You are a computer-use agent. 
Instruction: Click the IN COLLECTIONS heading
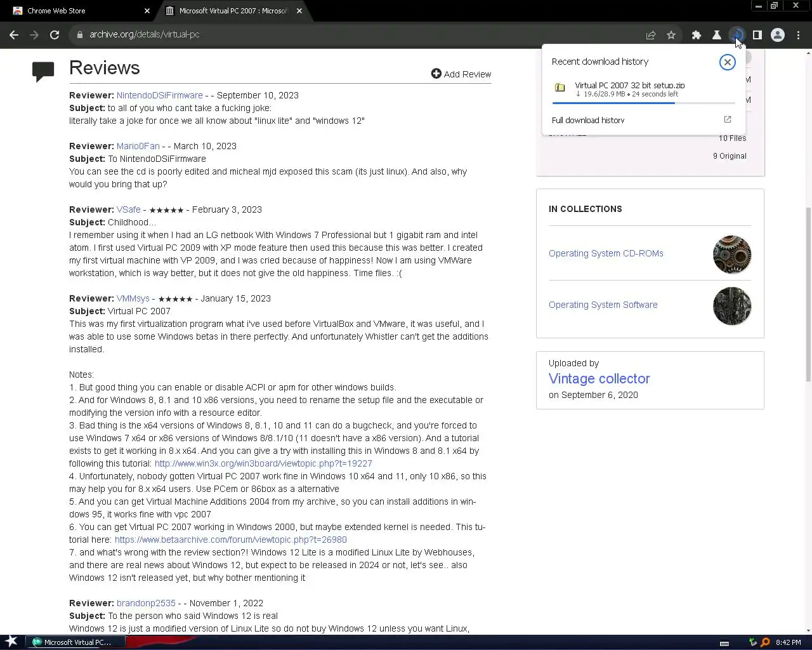point(585,209)
